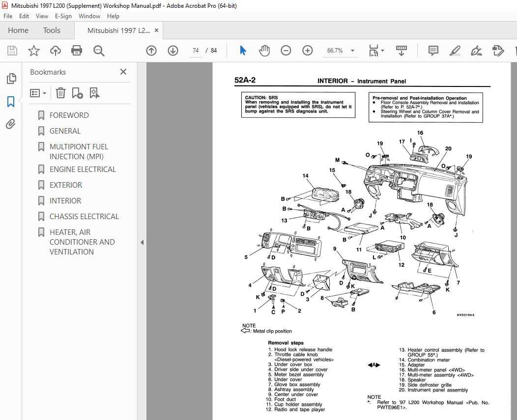Screen dimensions: 517x420
Task: Open page fit options dropdown arrow
Action: [382, 51]
